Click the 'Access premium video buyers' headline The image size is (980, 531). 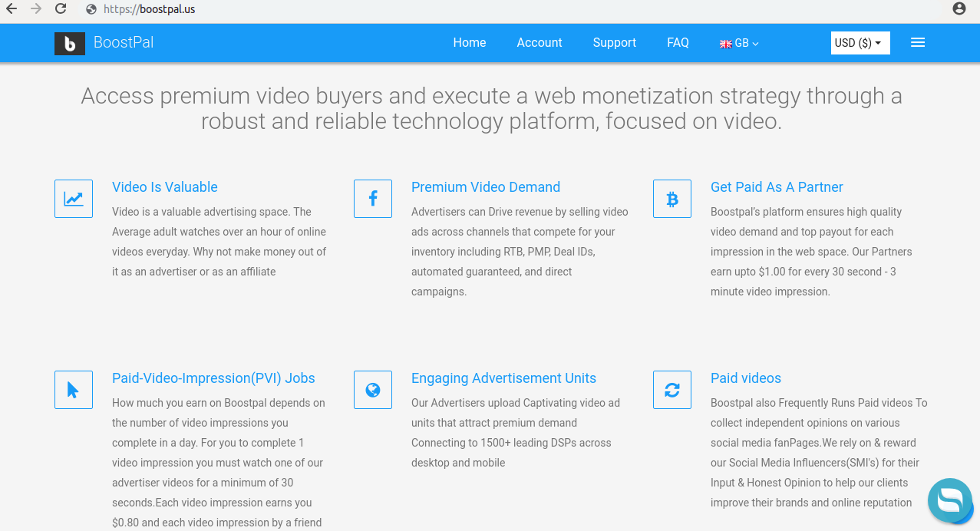[x=491, y=108]
